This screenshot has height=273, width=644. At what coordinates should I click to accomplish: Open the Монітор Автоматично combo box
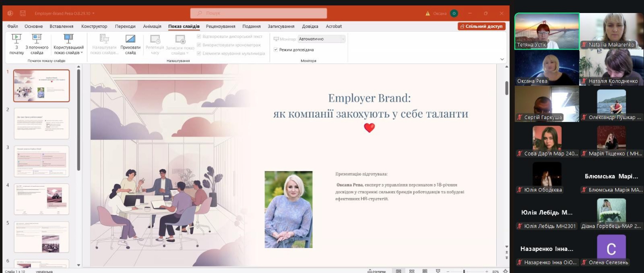pos(321,39)
